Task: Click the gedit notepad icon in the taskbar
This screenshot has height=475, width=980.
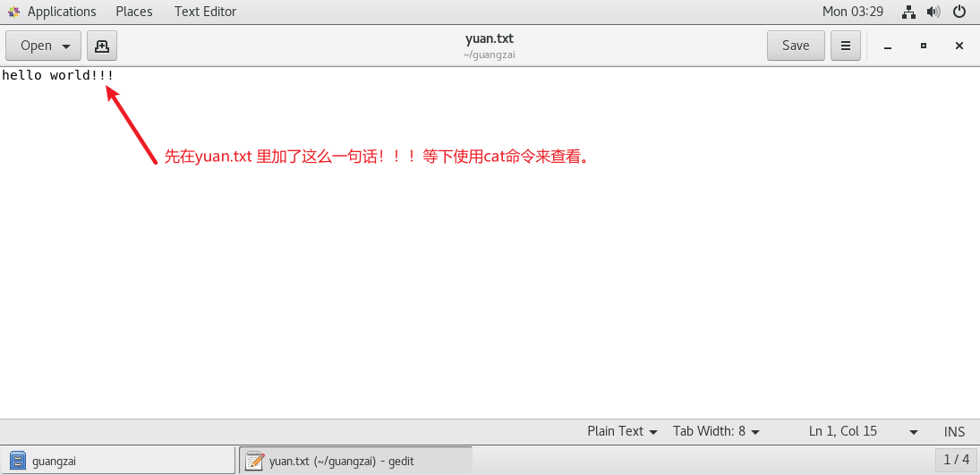Action: coord(254,462)
